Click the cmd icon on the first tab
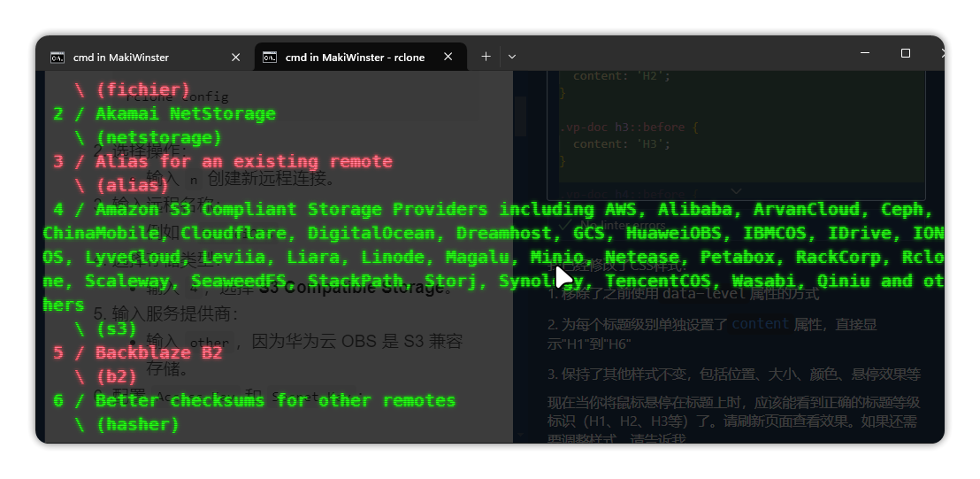 tap(57, 58)
